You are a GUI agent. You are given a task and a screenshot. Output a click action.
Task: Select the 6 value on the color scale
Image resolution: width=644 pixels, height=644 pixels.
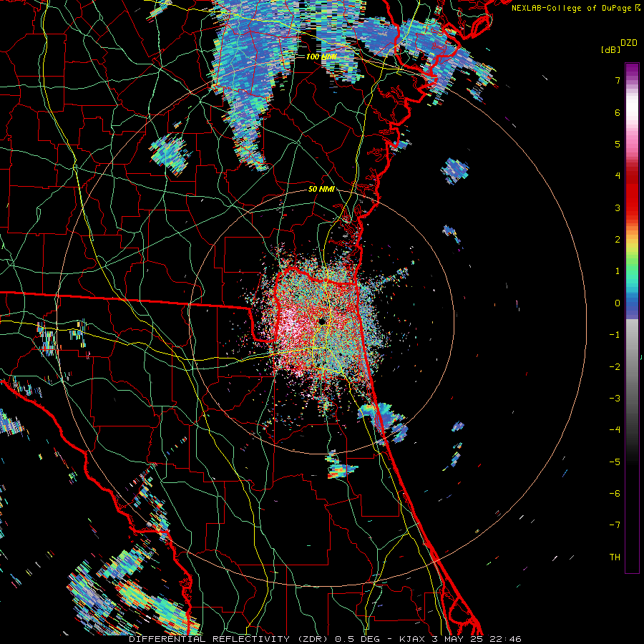point(618,112)
